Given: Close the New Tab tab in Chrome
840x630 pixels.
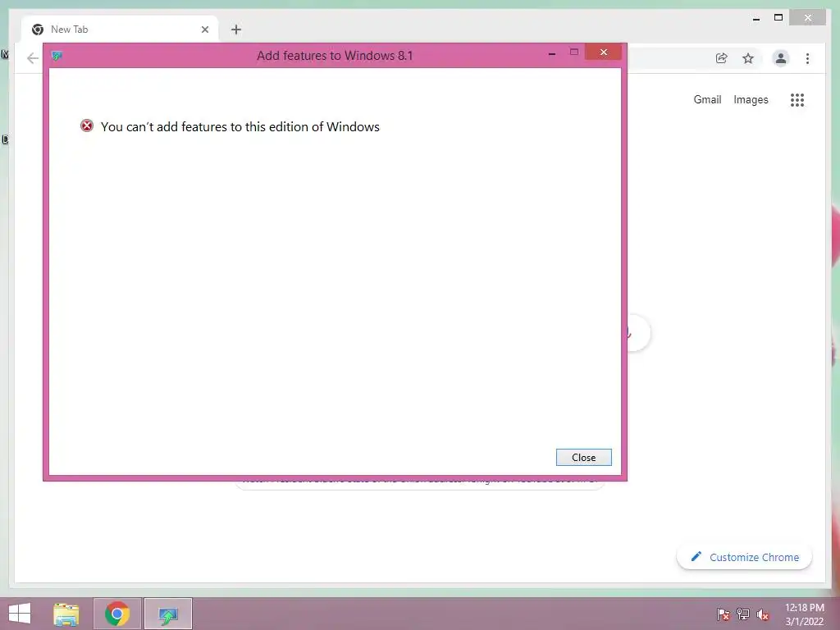Looking at the screenshot, I should 204,30.
